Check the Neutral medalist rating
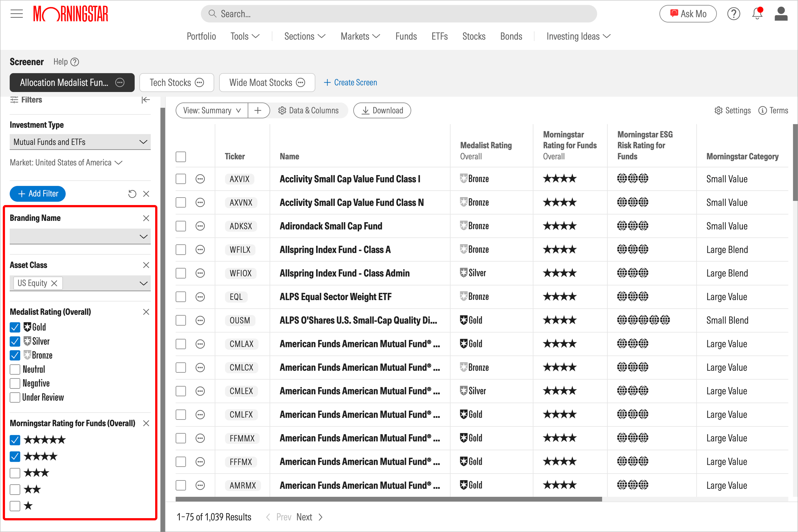 15,369
